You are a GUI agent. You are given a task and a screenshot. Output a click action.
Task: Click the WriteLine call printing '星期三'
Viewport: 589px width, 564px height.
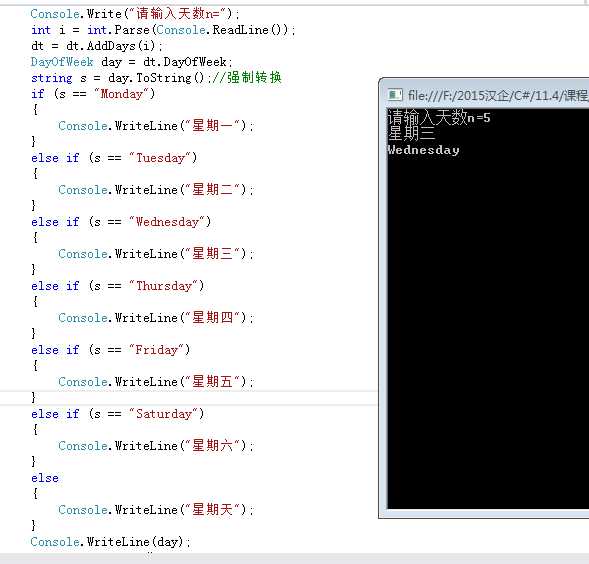click(x=156, y=254)
